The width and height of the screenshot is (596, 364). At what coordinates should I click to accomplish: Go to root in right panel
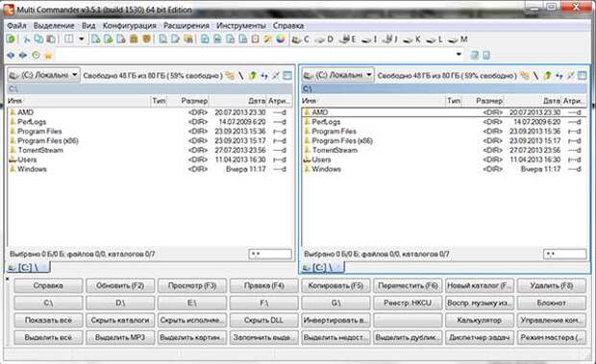(535, 76)
